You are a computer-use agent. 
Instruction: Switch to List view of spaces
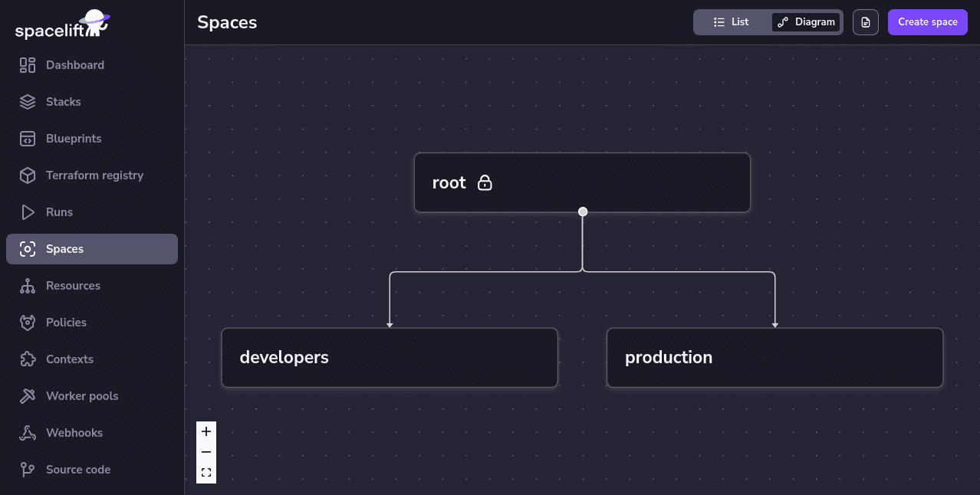point(732,21)
